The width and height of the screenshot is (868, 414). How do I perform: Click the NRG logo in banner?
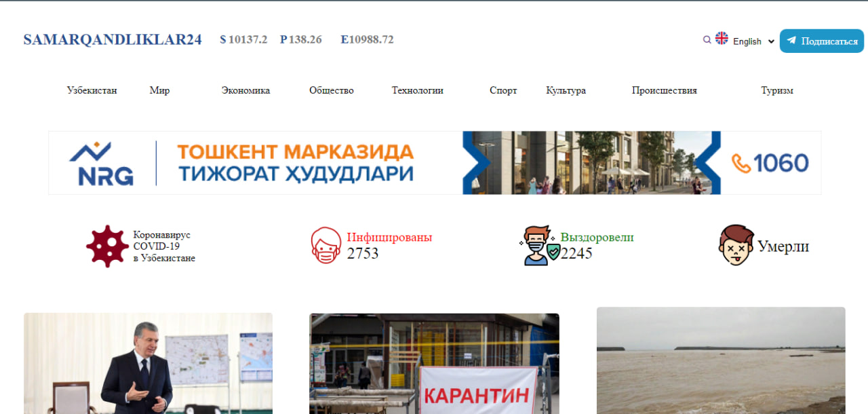pos(101,164)
